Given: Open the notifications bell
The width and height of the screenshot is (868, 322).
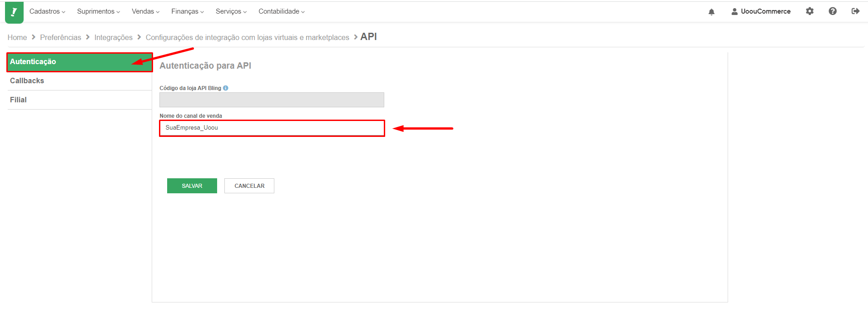Looking at the screenshot, I should (x=711, y=12).
